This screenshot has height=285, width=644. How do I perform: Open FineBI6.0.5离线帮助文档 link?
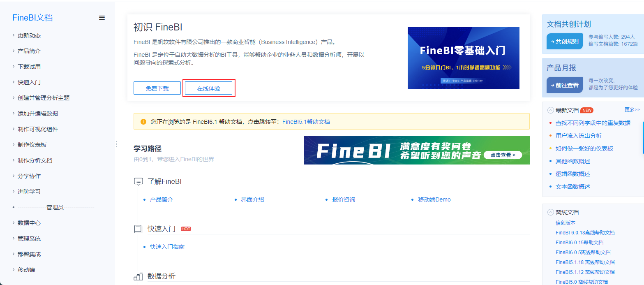[583, 252]
